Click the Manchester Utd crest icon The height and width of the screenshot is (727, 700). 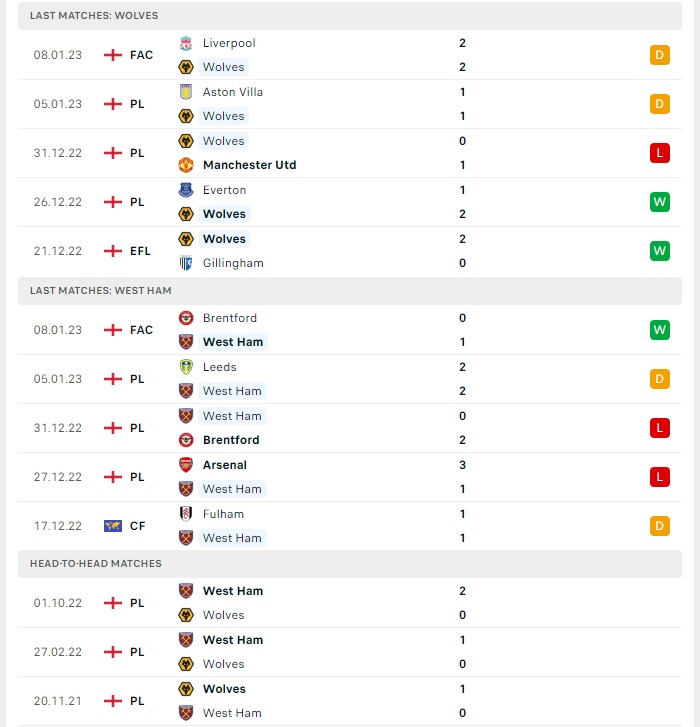click(x=186, y=165)
